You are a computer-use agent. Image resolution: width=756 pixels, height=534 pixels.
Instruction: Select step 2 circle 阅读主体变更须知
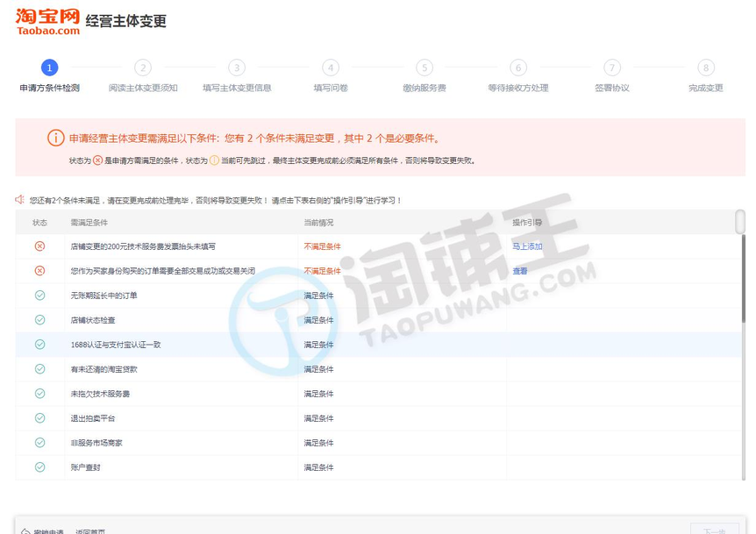pos(143,68)
